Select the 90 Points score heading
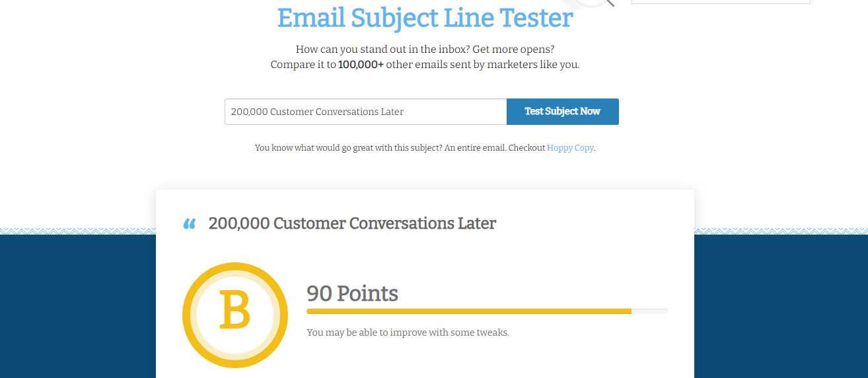868x378 pixels. [x=352, y=293]
